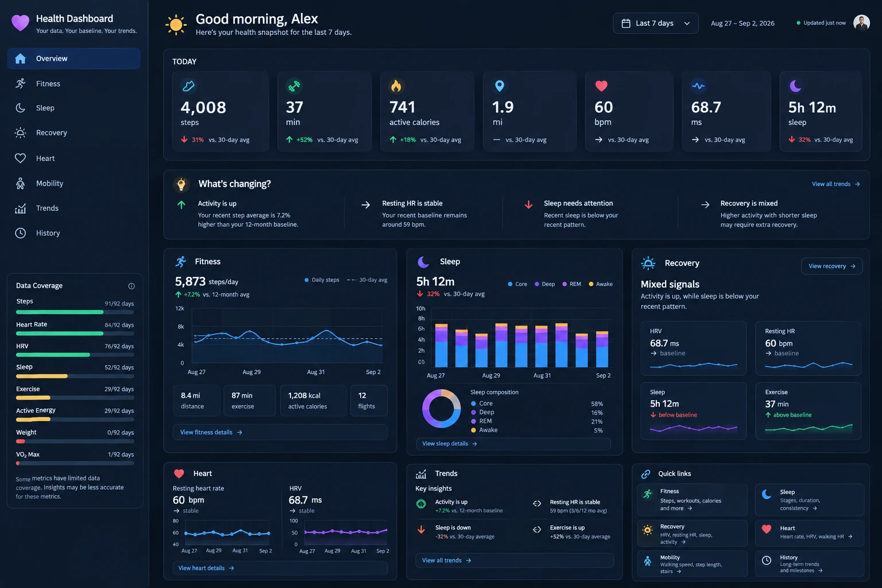Viewport: 882px width, 588px height.
Task: Click the chain link icon beside Quick links
Action: coord(646,474)
